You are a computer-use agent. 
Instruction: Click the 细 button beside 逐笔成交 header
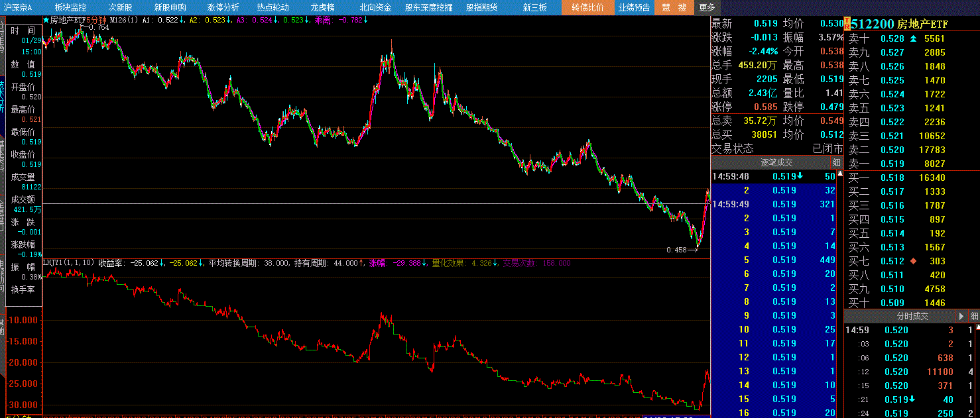pyautogui.click(x=836, y=162)
